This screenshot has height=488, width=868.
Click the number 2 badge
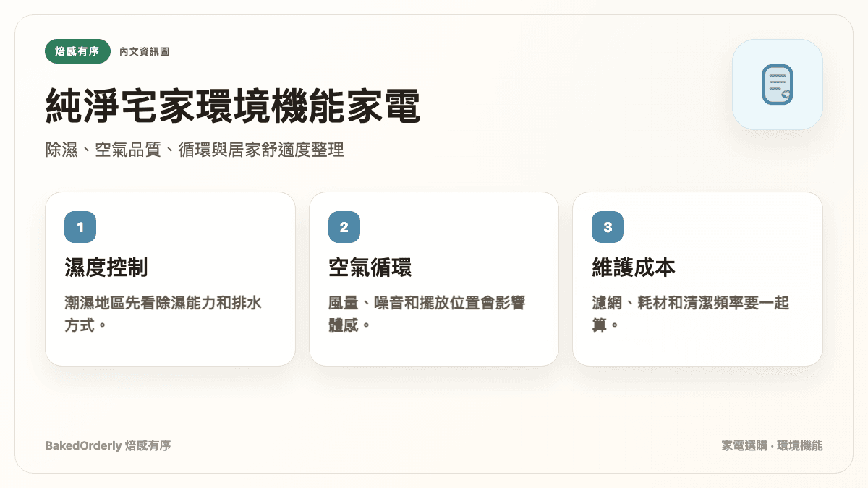point(344,227)
